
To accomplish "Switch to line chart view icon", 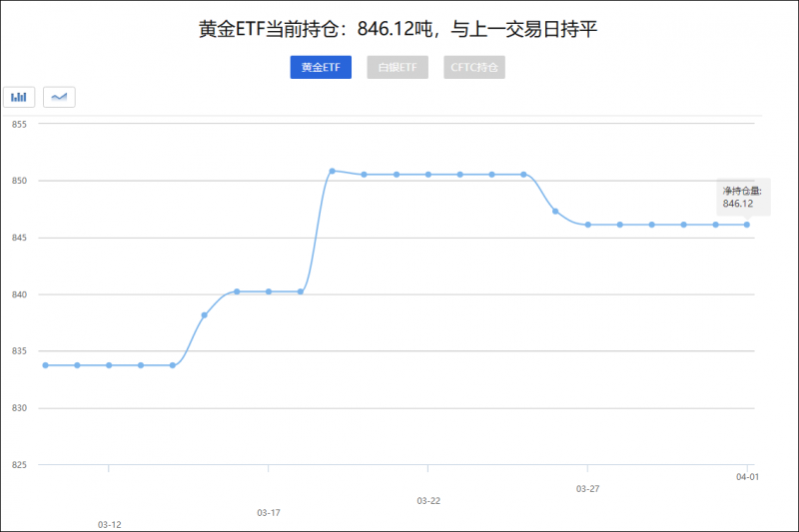I will click(x=59, y=97).
